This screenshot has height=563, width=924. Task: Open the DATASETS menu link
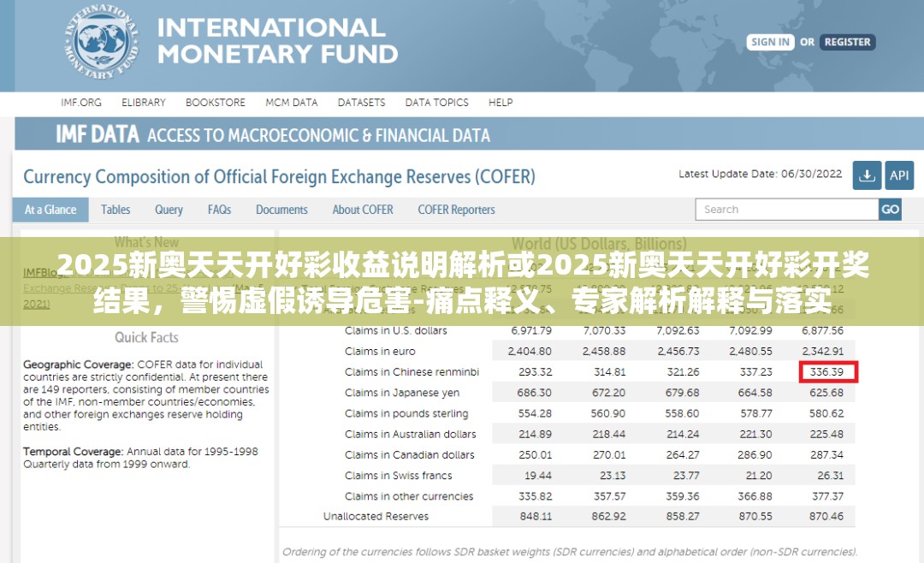pos(361,103)
